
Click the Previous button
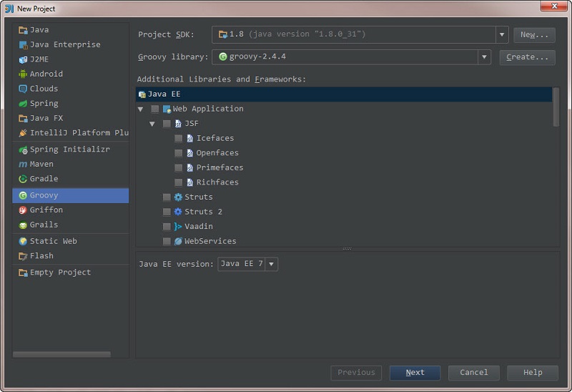pyautogui.click(x=356, y=373)
